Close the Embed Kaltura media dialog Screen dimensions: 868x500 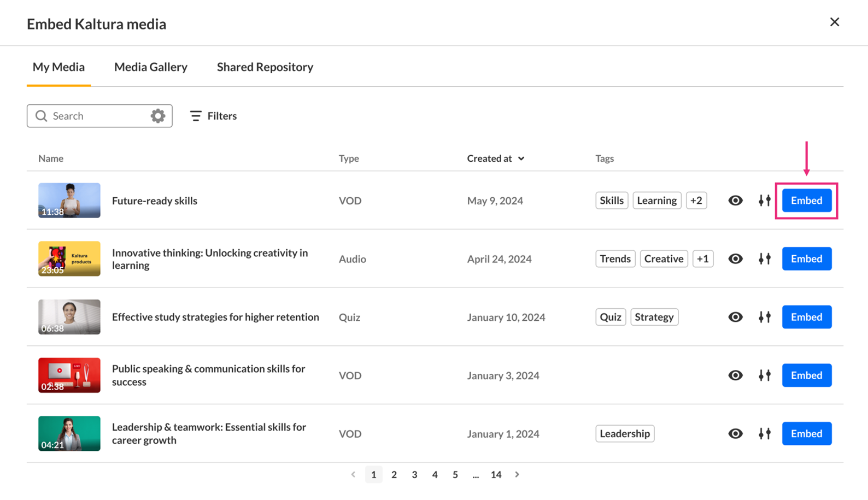(834, 22)
